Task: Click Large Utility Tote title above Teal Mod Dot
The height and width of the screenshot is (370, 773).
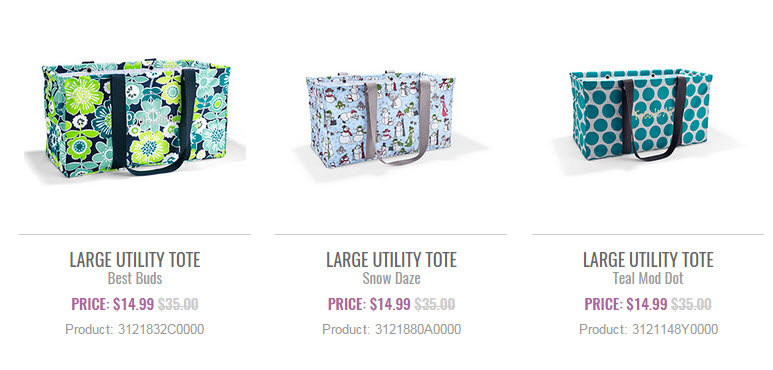Action: 648,260
